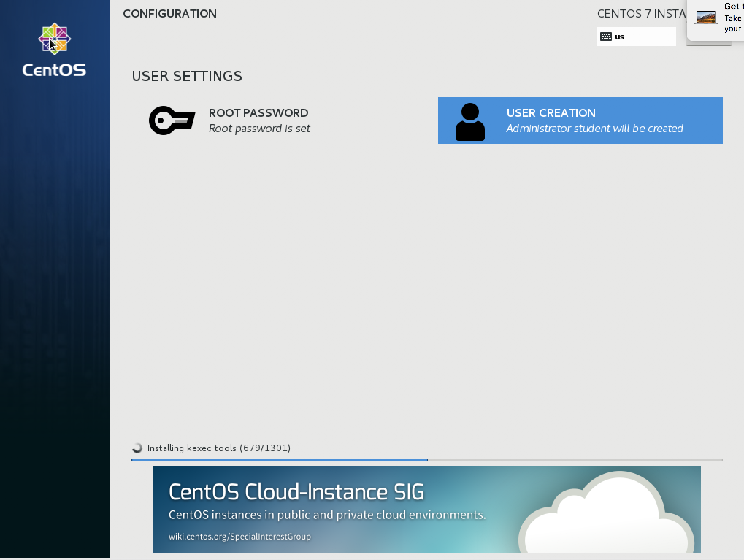This screenshot has width=744, height=560.
Task: Click the installation progress bar
Action: coord(427,460)
